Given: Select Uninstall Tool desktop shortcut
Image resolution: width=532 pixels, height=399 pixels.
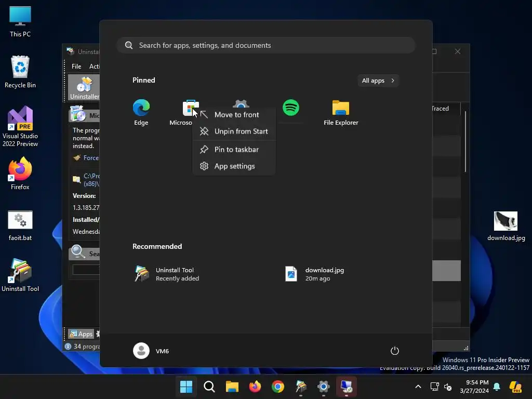Looking at the screenshot, I should (20, 275).
